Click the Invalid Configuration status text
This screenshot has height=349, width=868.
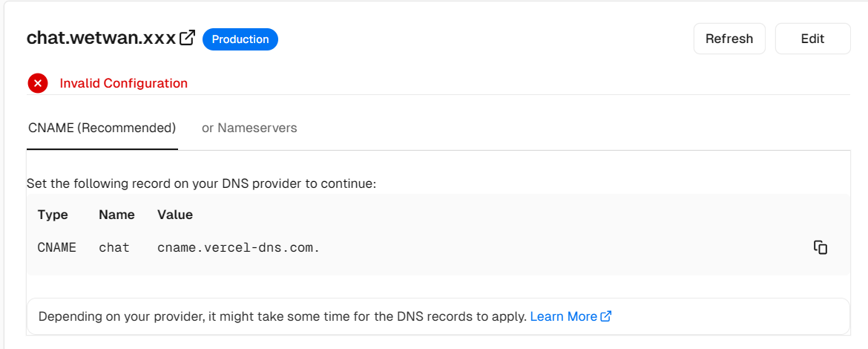pos(123,84)
